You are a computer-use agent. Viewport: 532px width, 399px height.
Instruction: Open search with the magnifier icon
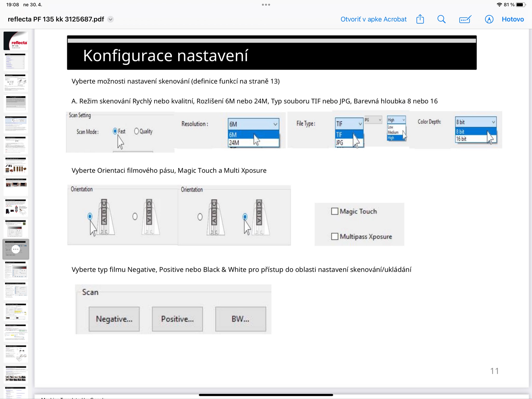[441, 19]
